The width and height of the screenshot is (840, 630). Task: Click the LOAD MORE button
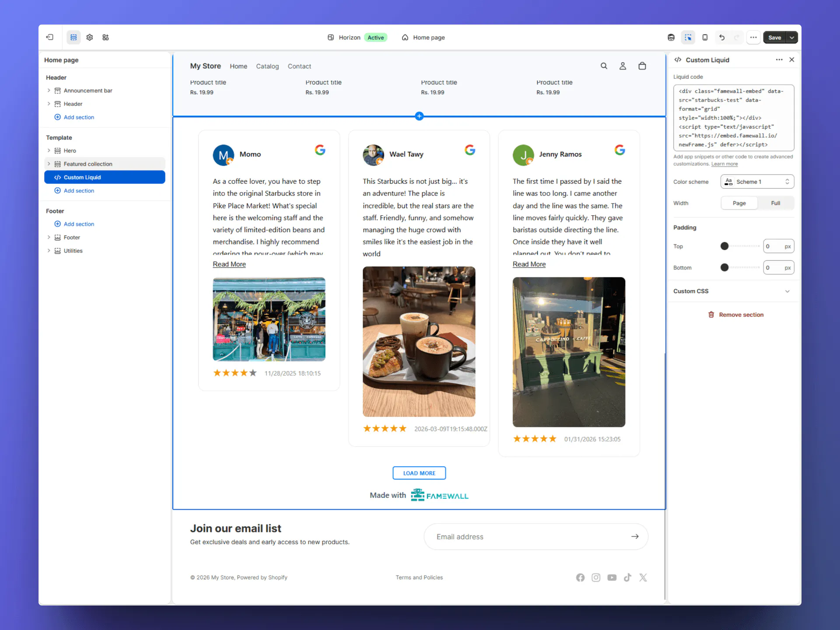click(419, 473)
